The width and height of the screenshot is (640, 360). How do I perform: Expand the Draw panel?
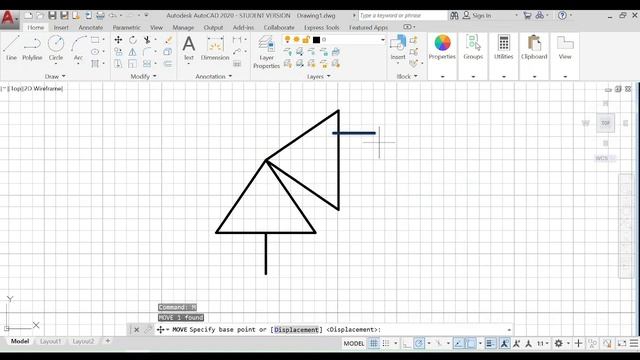click(55, 76)
